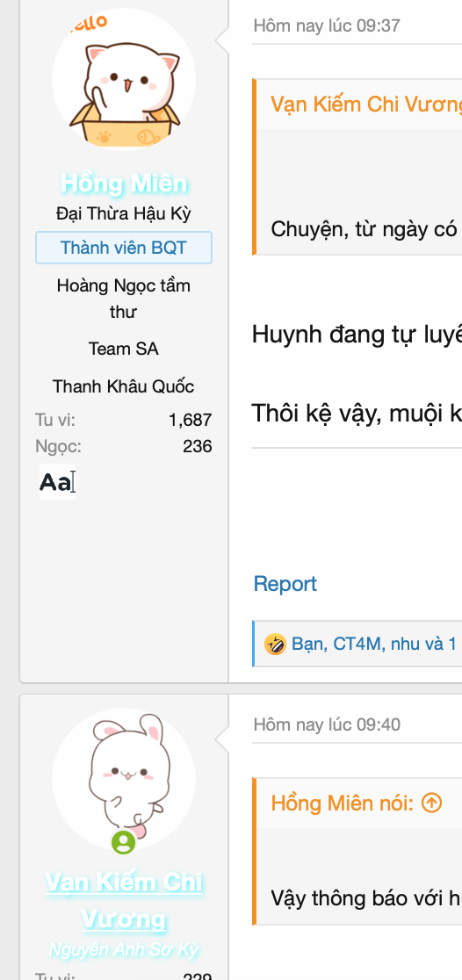The image size is (462, 980).
Task: Select text Hoàng Ngọc tầm thư
Action: pyautogui.click(x=124, y=299)
